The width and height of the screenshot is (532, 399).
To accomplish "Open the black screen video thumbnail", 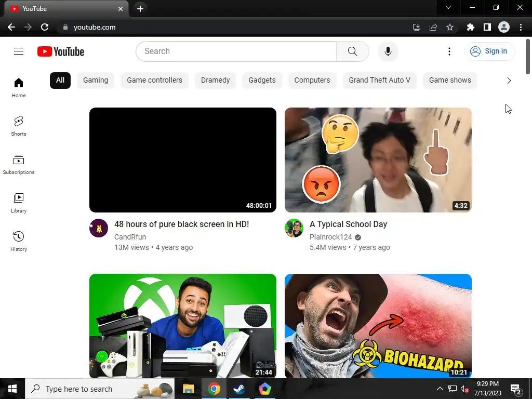I will pyautogui.click(x=183, y=160).
